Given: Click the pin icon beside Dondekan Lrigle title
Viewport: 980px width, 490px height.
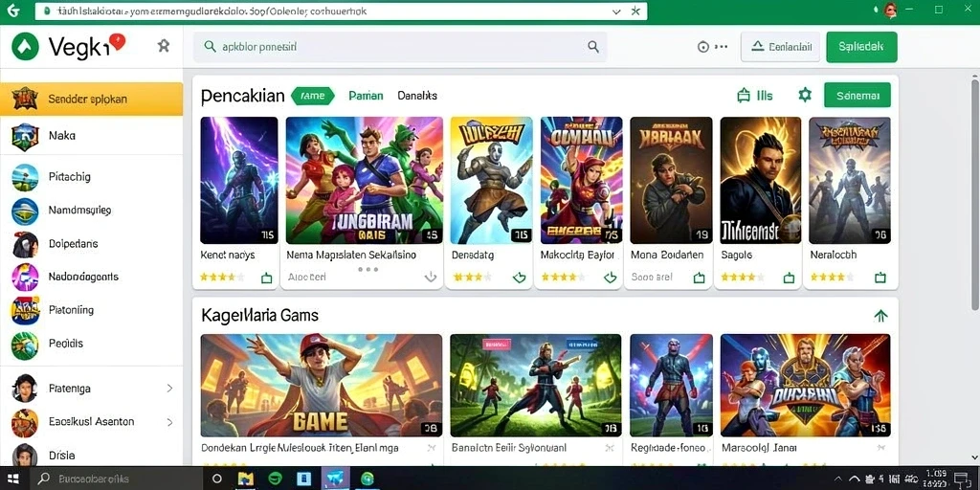Looking at the screenshot, I should [x=432, y=448].
